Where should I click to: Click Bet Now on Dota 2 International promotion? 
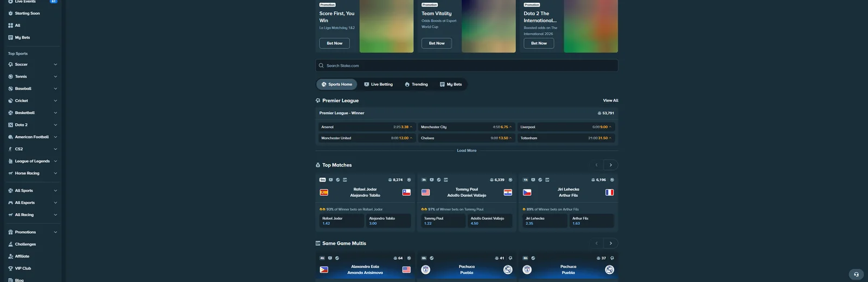click(539, 43)
